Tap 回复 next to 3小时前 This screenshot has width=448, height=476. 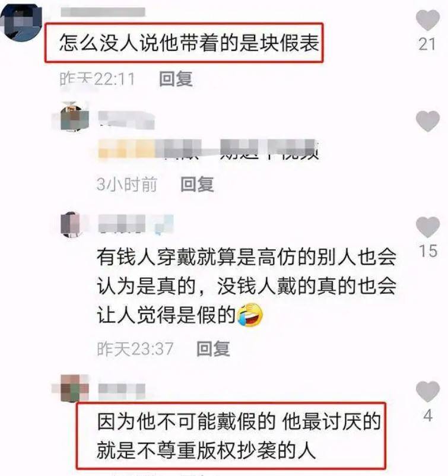pyautogui.click(x=197, y=184)
